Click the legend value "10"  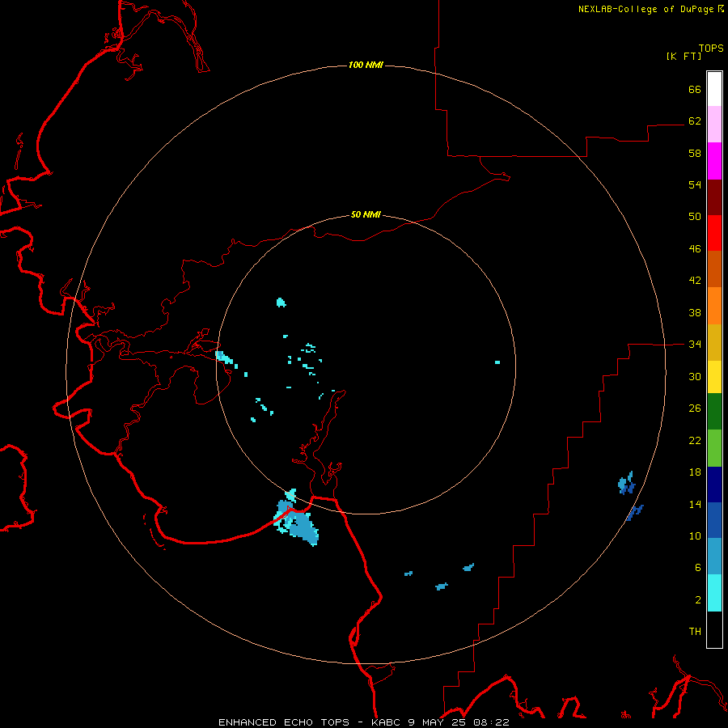click(x=695, y=536)
